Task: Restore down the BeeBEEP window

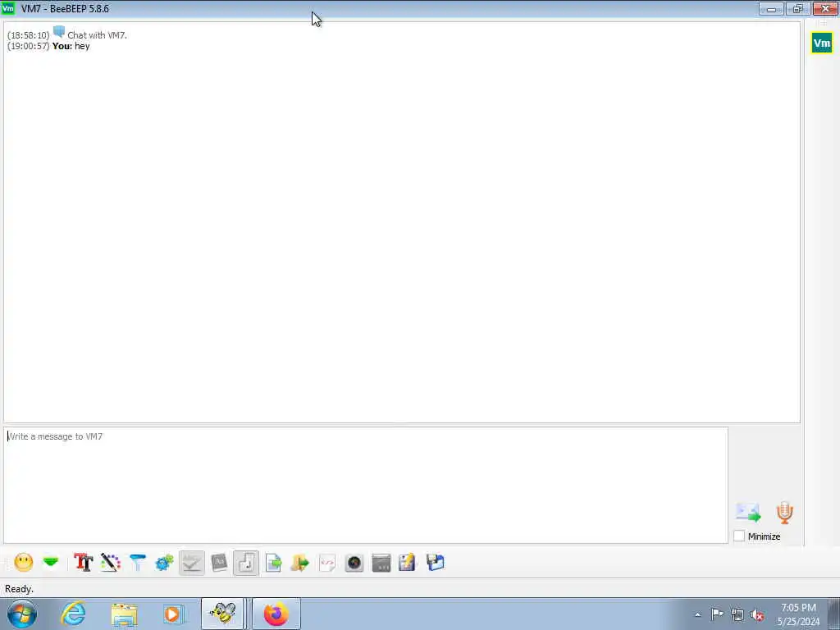Action: [798, 8]
